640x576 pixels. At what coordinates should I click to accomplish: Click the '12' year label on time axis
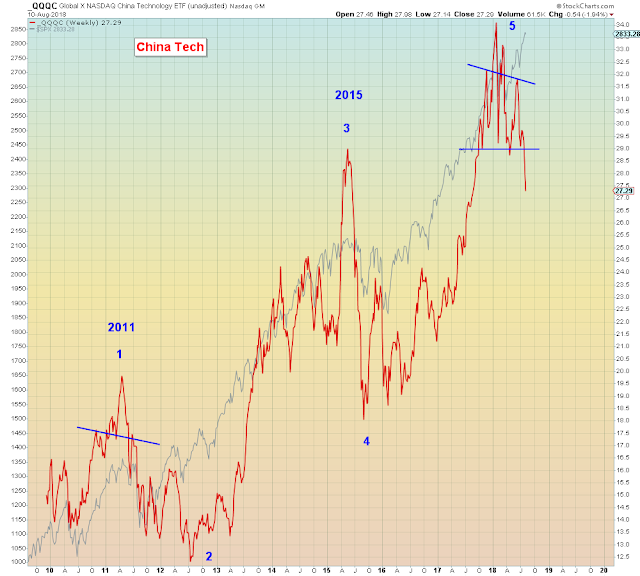tap(160, 570)
